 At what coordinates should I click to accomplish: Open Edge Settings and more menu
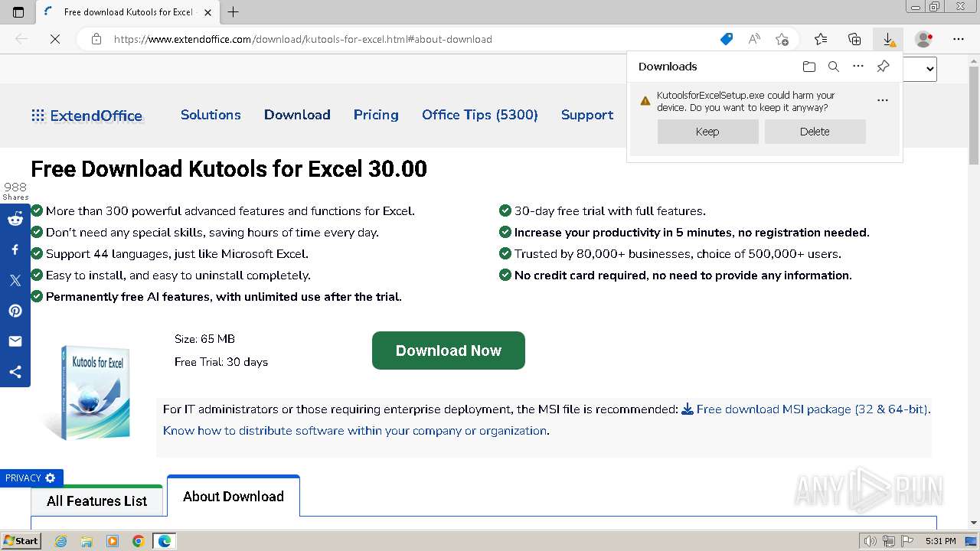[959, 39]
